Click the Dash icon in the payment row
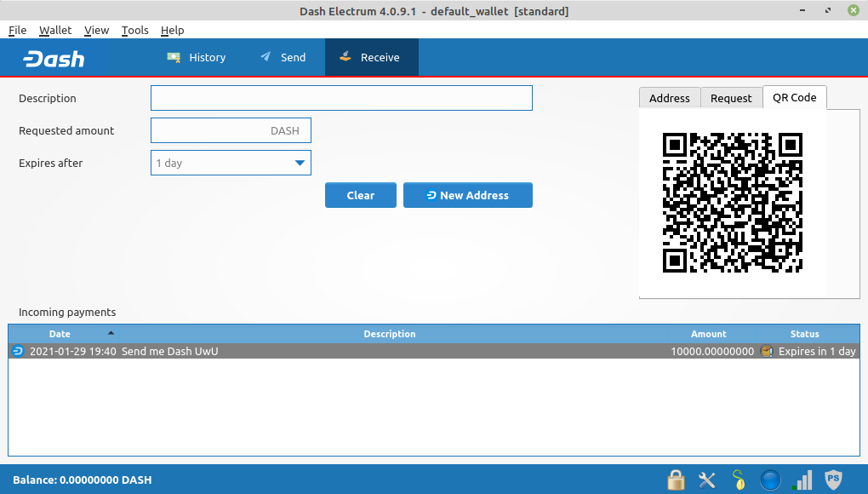The image size is (868, 494). coord(18,351)
